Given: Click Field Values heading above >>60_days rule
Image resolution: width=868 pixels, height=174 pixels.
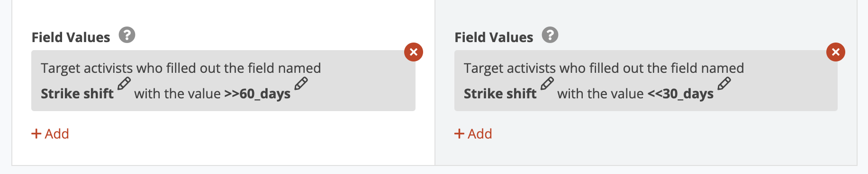Looking at the screenshot, I should point(71,37).
